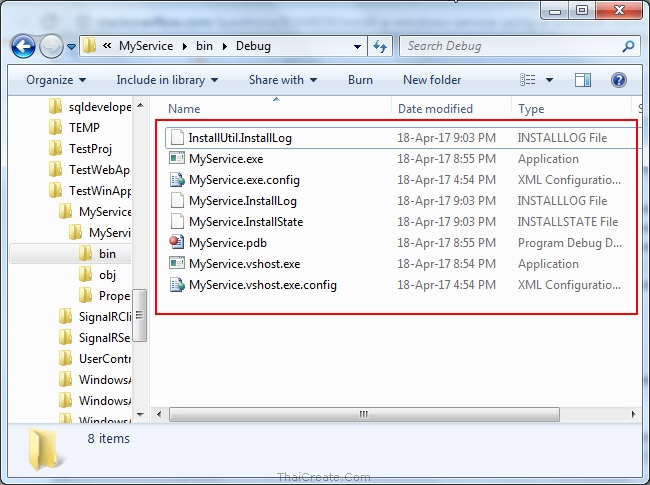The image size is (650, 485).
Task: Click the MyService.vshost.exe file name
Action: [244, 264]
